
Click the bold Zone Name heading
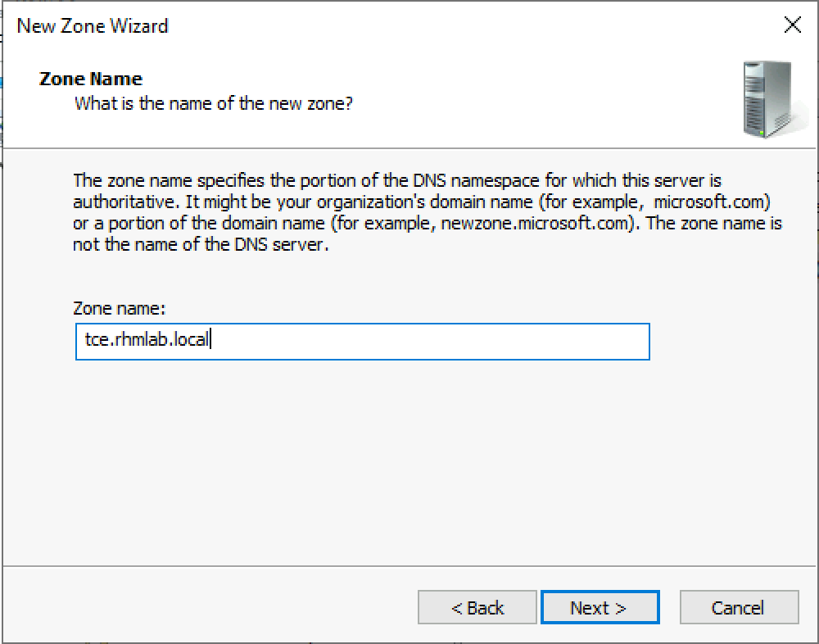point(90,79)
